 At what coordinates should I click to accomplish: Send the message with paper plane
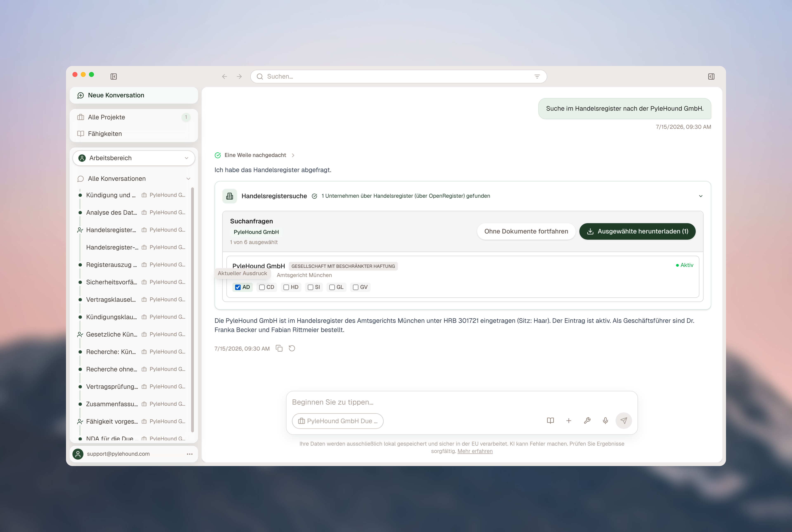coord(624,421)
